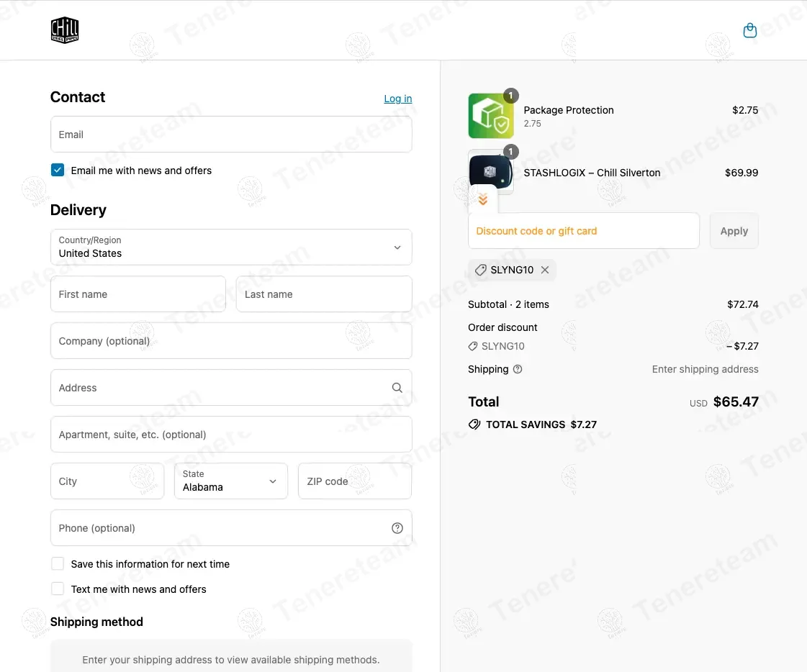Click the phone field help question icon
The width and height of the screenshot is (807, 672).
(397, 528)
